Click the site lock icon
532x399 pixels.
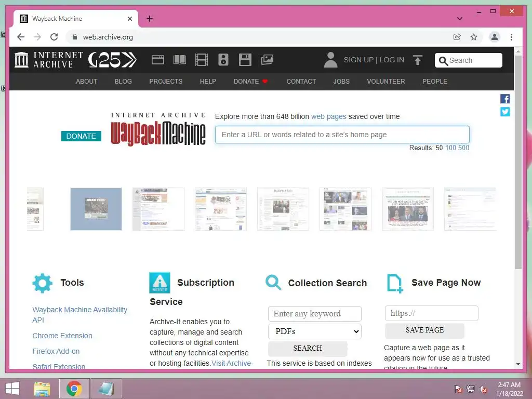75,37
